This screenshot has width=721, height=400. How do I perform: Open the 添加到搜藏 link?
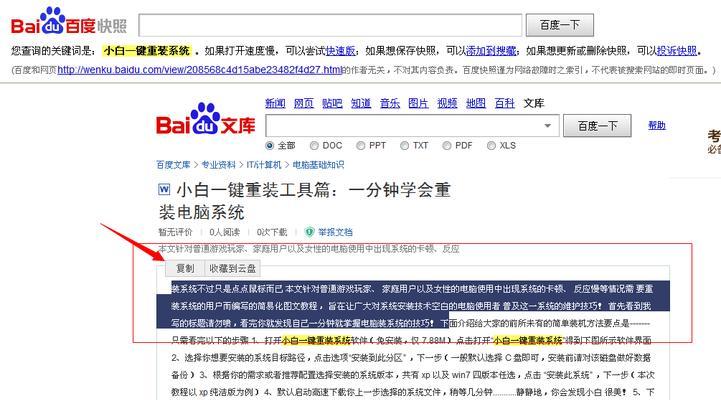pos(491,51)
